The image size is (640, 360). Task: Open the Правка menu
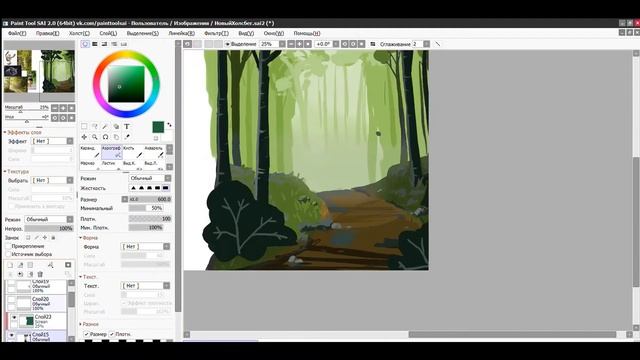pyautogui.click(x=47, y=33)
